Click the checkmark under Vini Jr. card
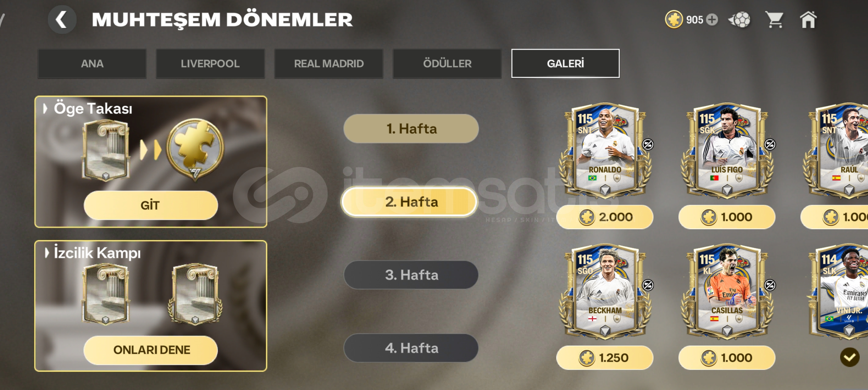 pos(850,357)
